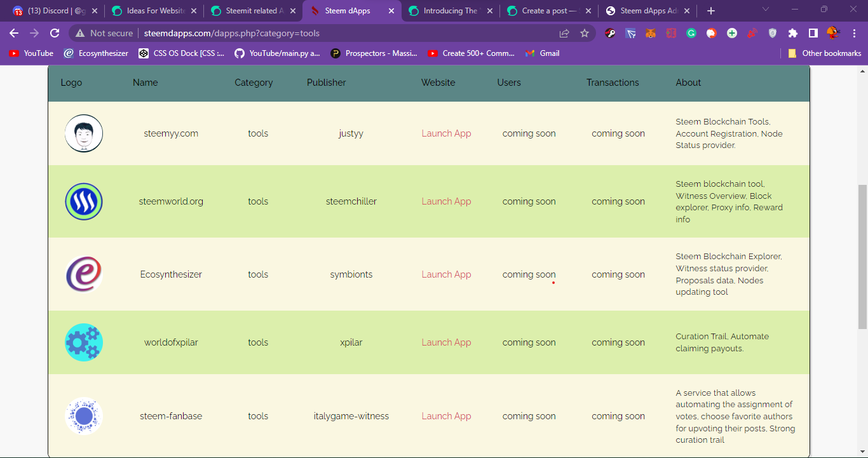Click the orange-red fox extension icon

tap(712, 33)
